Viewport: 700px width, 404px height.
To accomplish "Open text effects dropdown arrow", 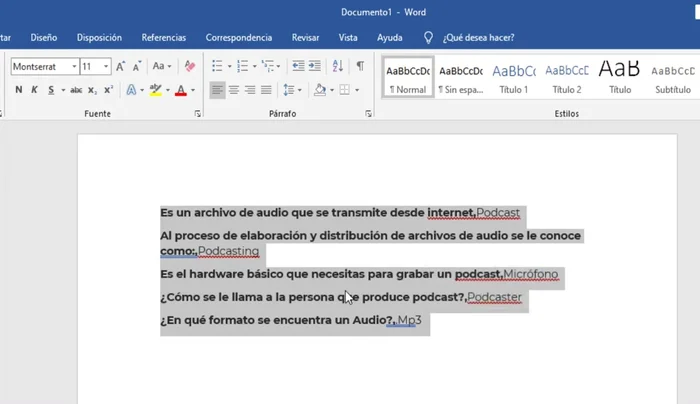I will pyautogui.click(x=142, y=90).
